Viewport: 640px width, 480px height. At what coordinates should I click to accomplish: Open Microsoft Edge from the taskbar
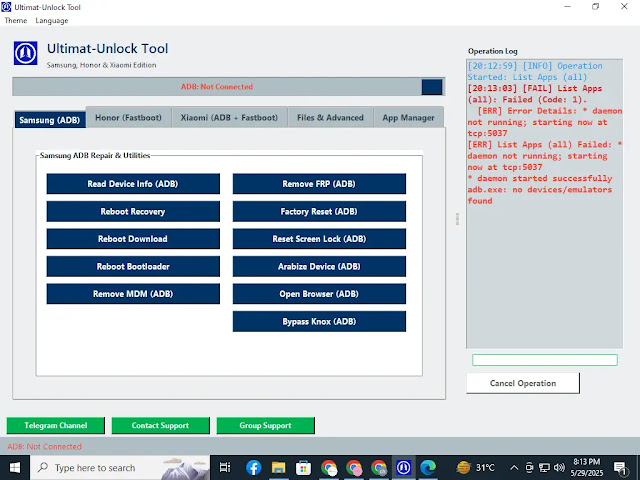pos(428,468)
